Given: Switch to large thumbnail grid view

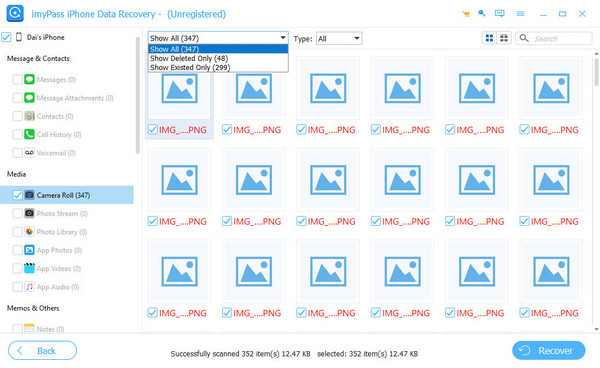Looking at the screenshot, I should pyautogui.click(x=489, y=38).
